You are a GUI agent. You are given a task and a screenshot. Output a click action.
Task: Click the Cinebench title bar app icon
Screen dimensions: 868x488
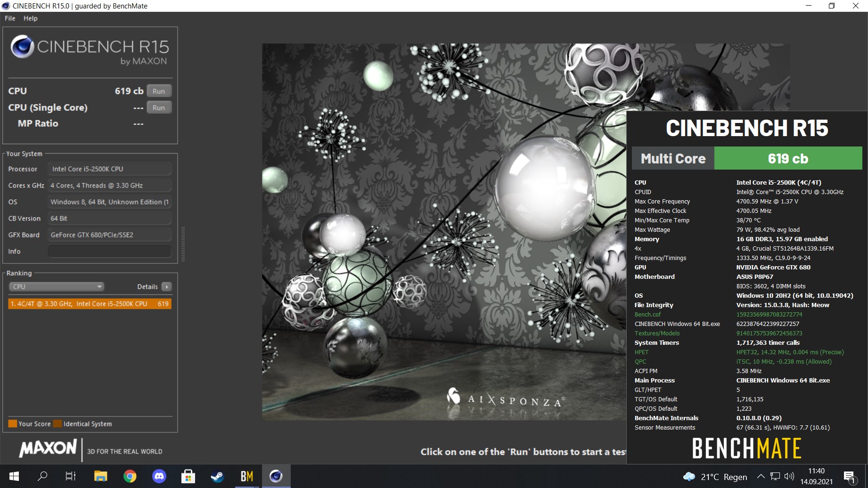(x=6, y=6)
